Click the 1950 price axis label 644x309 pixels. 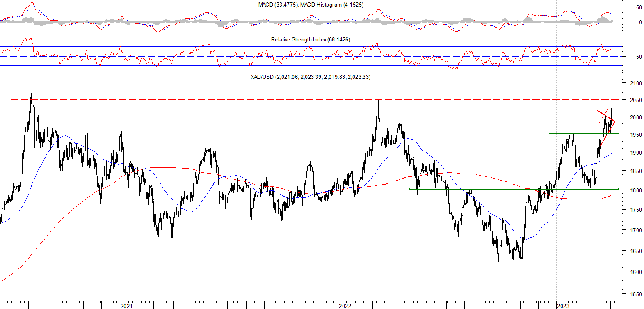click(x=636, y=135)
